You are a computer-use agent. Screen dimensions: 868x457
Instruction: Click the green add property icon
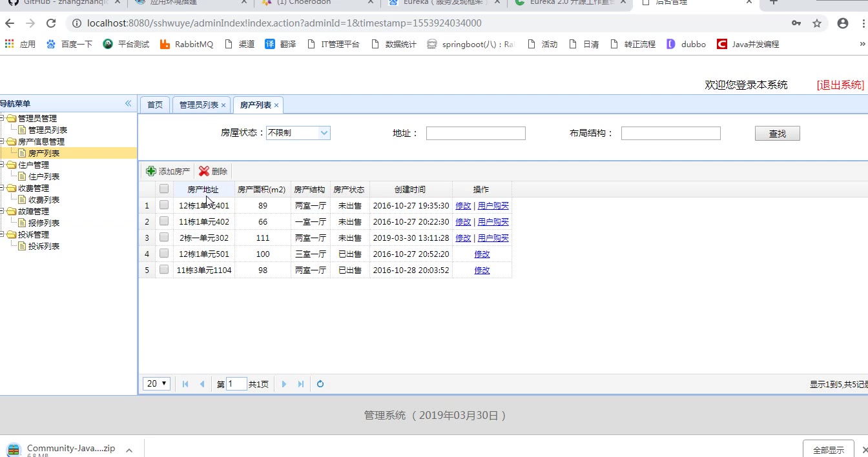coord(151,171)
